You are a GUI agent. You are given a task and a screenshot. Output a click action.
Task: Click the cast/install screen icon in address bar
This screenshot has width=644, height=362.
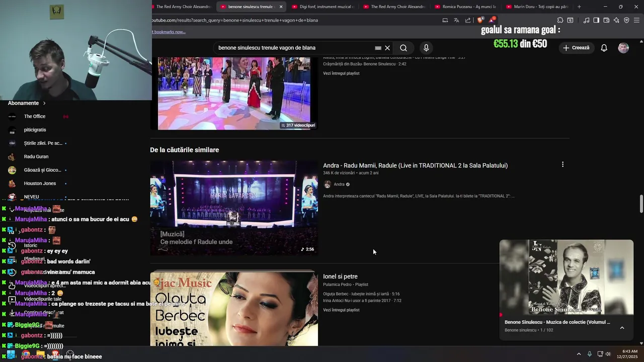pyautogui.click(x=445, y=20)
